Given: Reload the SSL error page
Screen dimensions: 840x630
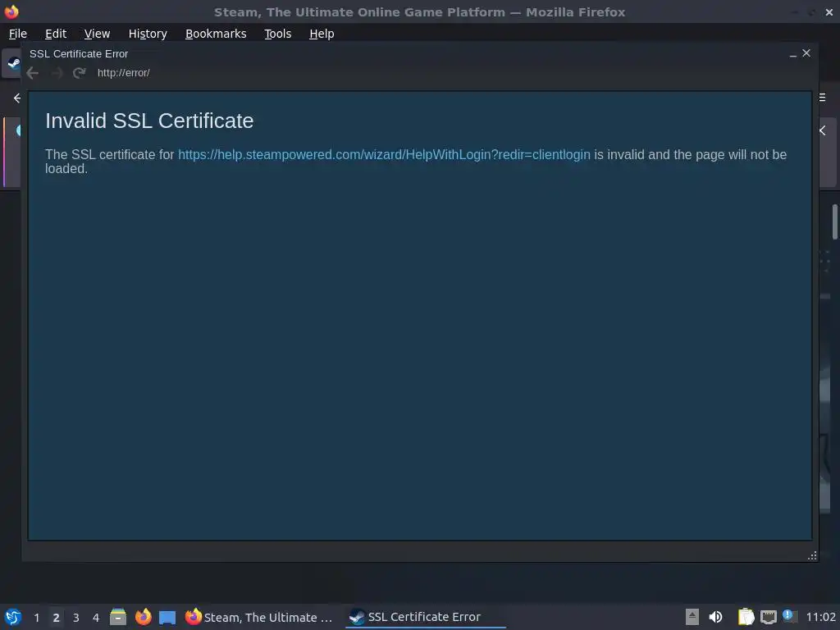Looking at the screenshot, I should coord(80,73).
